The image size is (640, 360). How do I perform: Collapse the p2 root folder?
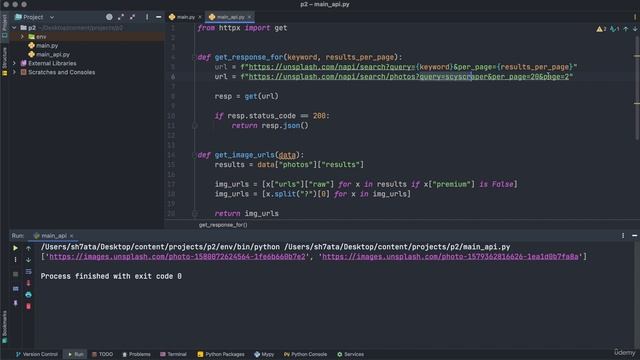(x=14, y=28)
